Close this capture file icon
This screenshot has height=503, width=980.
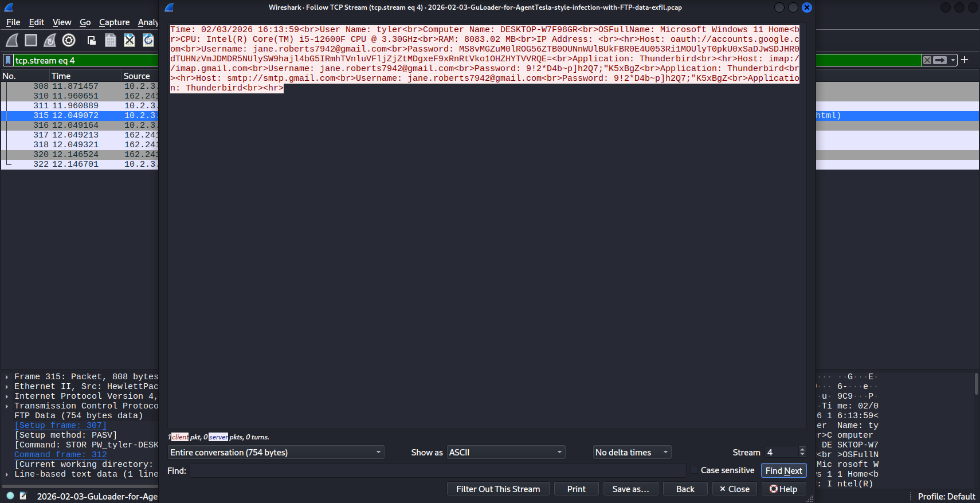pyautogui.click(x=130, y=40)
